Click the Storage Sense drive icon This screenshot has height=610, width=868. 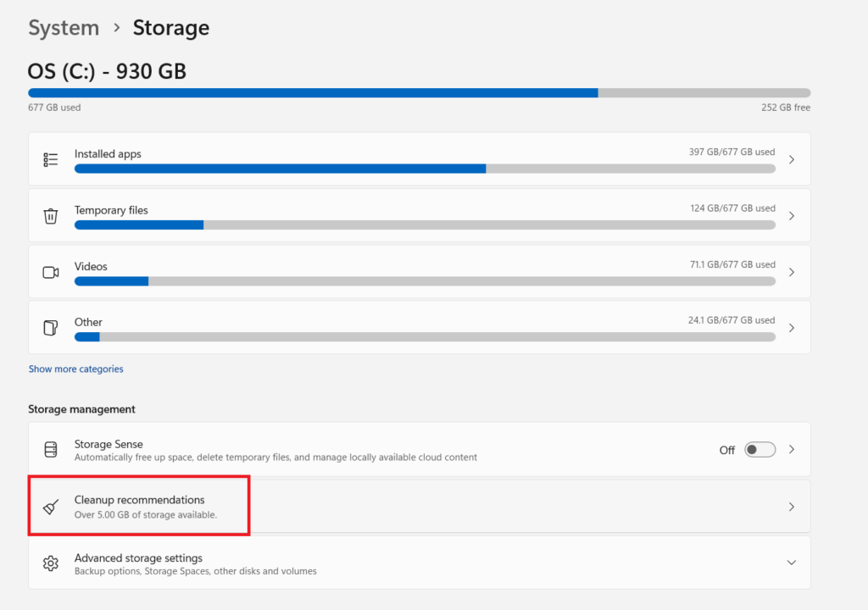[51, 449]
